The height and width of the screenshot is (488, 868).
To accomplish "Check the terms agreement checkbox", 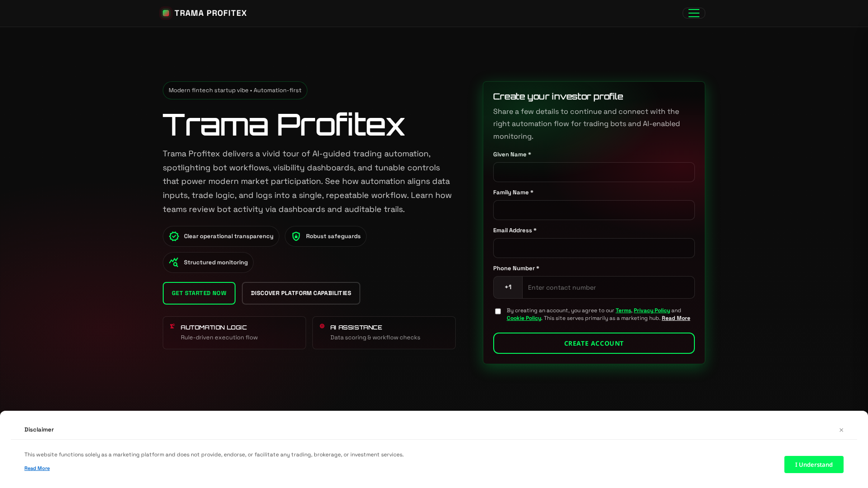I will pos(498,311).
